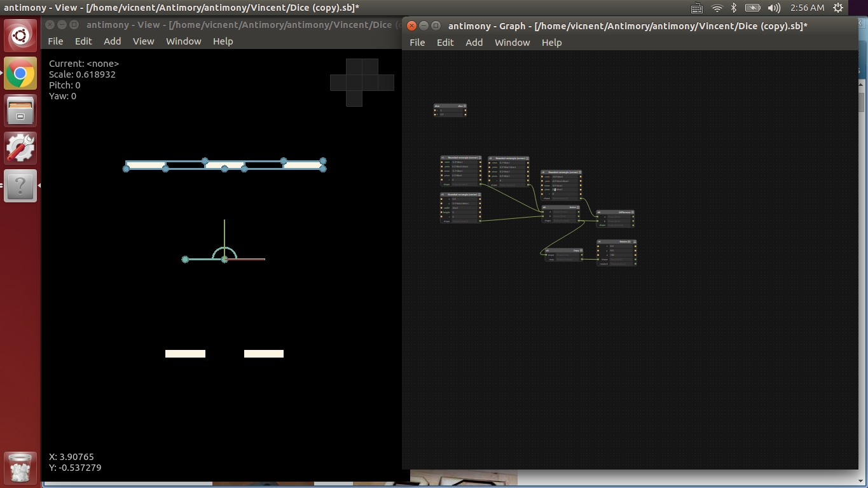Click the 'Yaw: 0' readout
Viewport: 868px width, 488px height.
click(x=62, y=96)
